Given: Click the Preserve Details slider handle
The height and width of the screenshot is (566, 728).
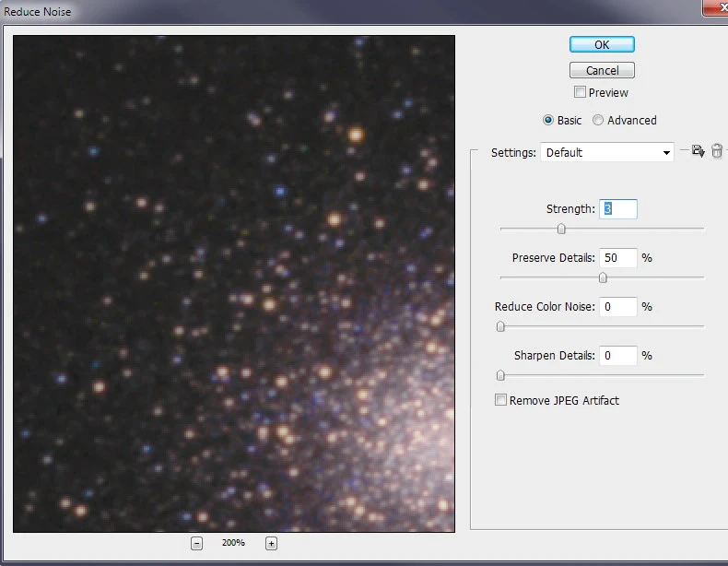Looking at the screenshot, I should (603, 277).
